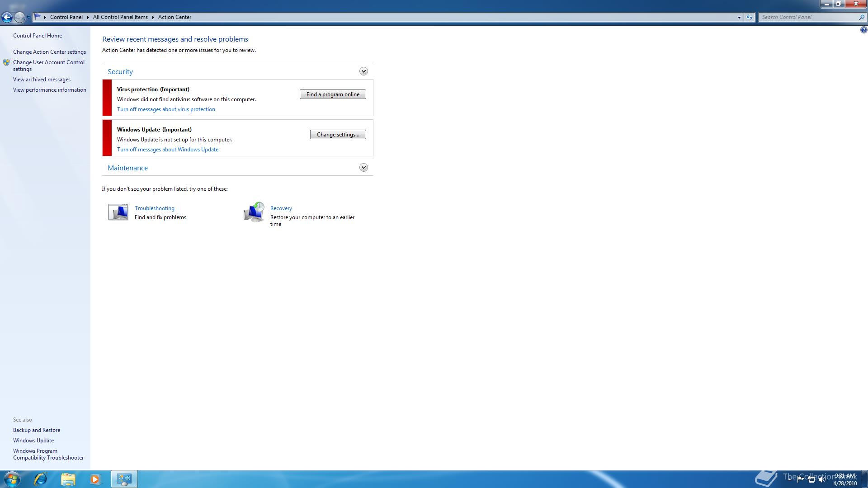Turn off messages about virus protection
Image resolution: width=868 pixels, height=488 pixels.
point(166,109)
